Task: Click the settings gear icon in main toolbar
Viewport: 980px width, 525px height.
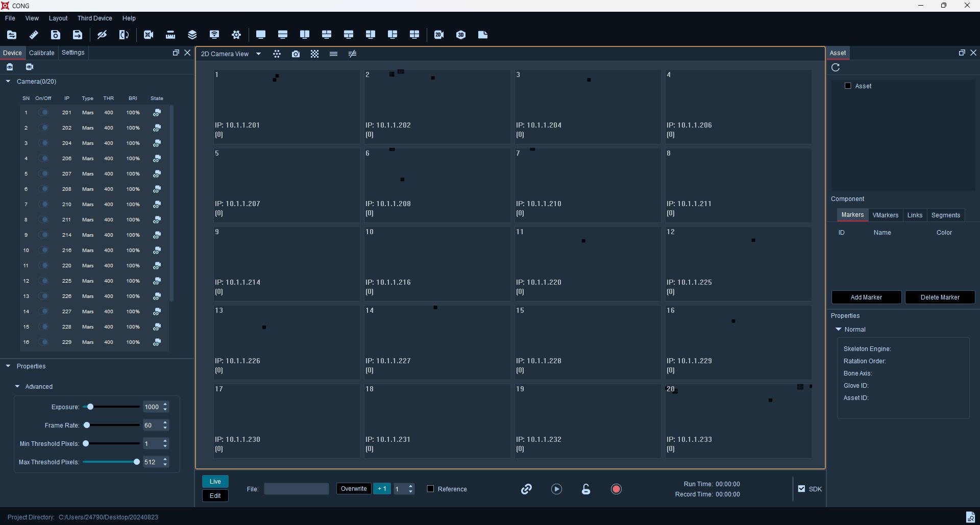Action: coord(236,35)
